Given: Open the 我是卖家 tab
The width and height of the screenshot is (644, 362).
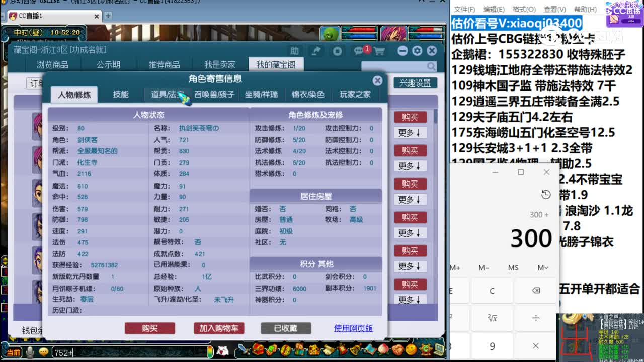Looking at the screenshot, I should tap(220, 65).
